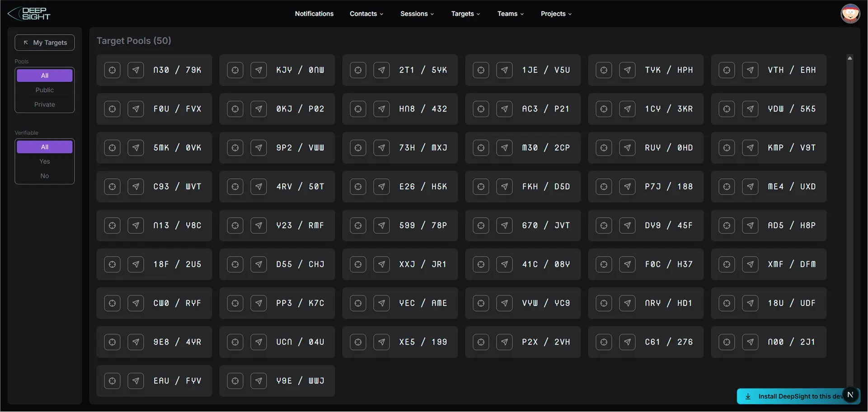Viewport: 868px width, 412px height.
Task: Click send icon on XXJ / JR1 card
Action: [x=381, y=264]
